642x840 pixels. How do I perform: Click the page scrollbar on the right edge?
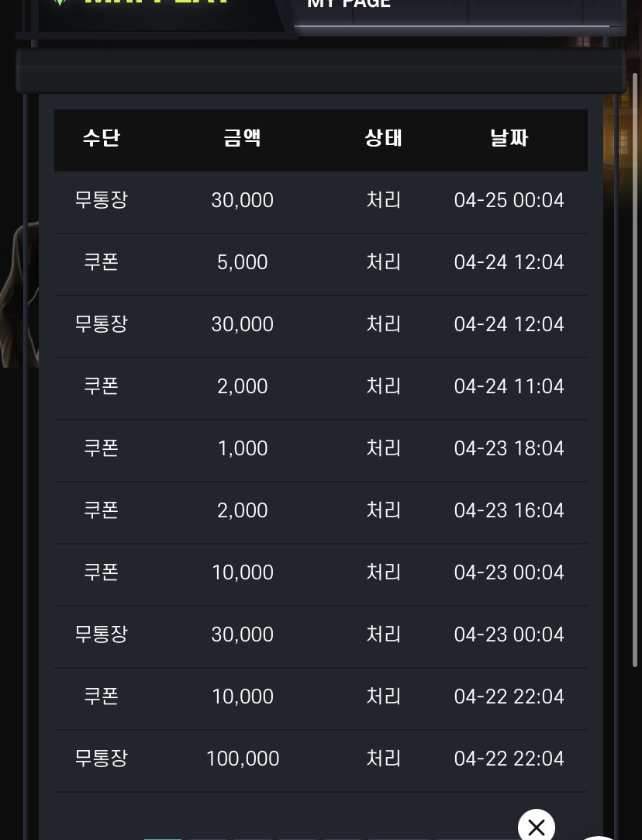(x=635, y=370)
